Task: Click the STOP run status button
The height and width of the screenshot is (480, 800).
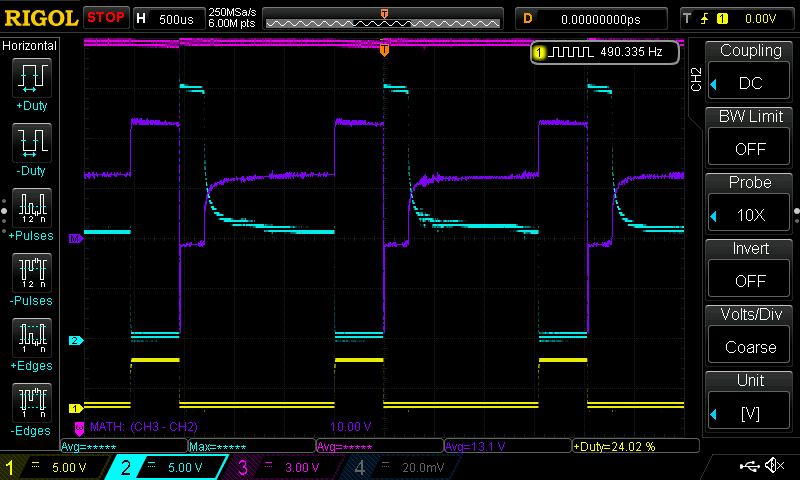Action: tap(106, 18)
